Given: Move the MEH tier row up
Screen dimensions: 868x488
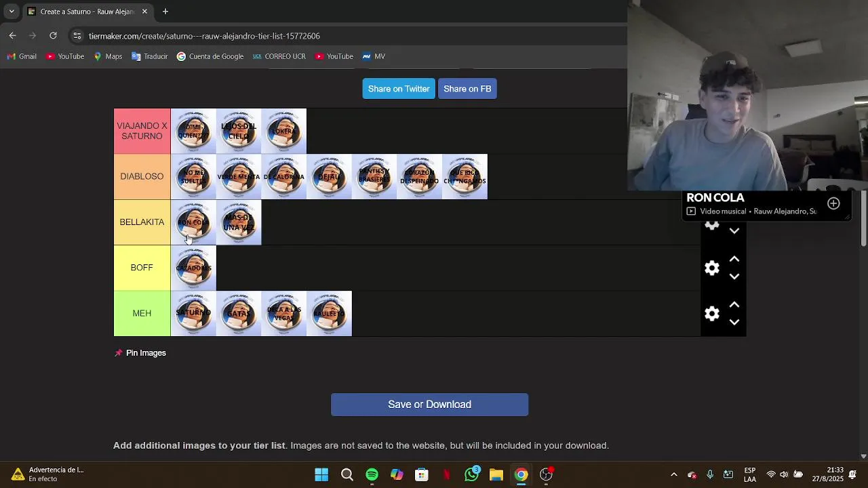Looking at the screenshot, I should pyautogui.click(x=734, y=304).
